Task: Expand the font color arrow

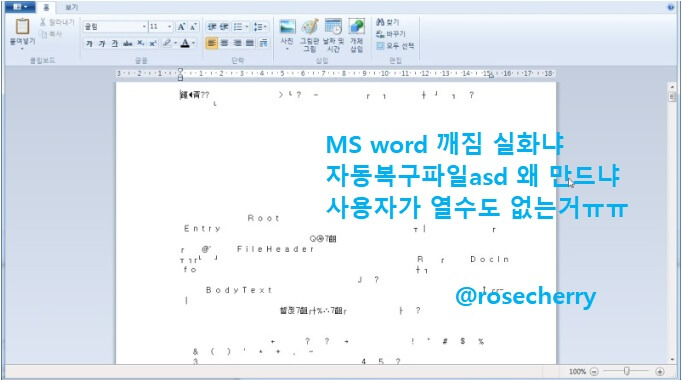Action: coord(194,43)
